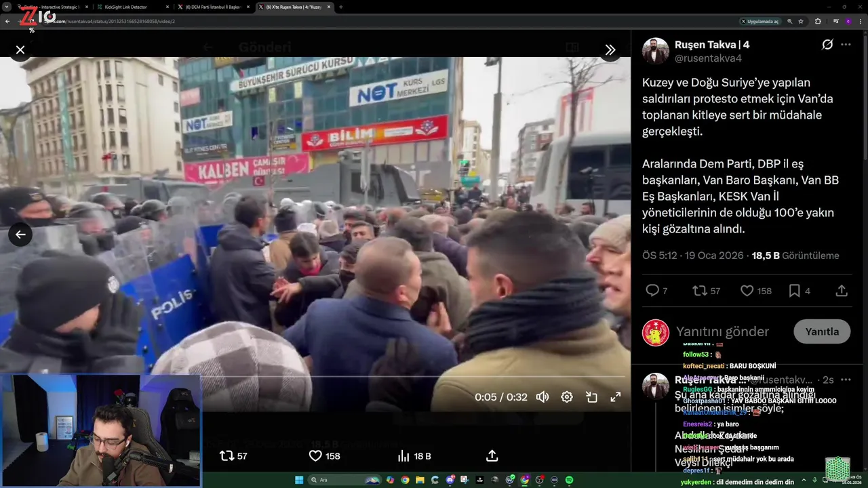Share the post from sidebar action row
The width and height of the screenshot is (868, 488).
coord(842,291)
